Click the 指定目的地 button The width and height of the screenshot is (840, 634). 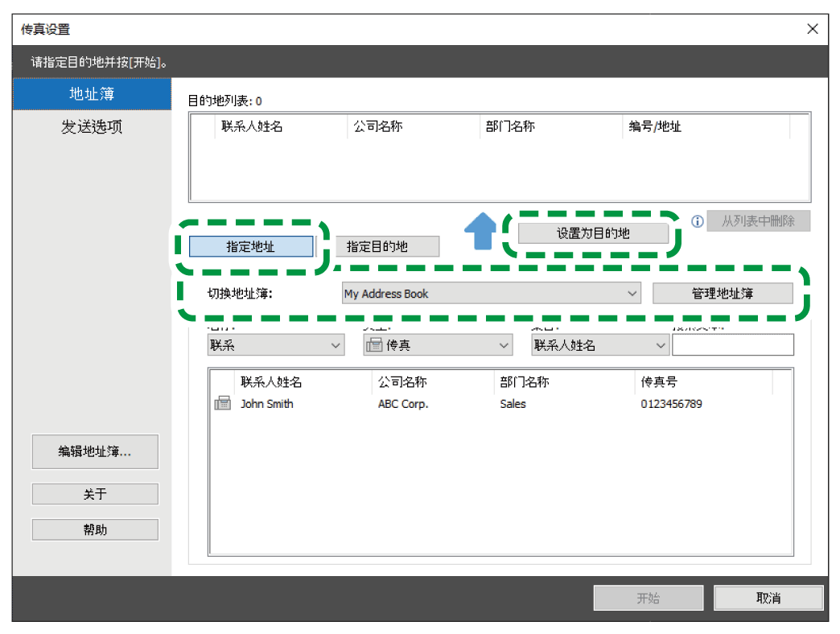387,247
